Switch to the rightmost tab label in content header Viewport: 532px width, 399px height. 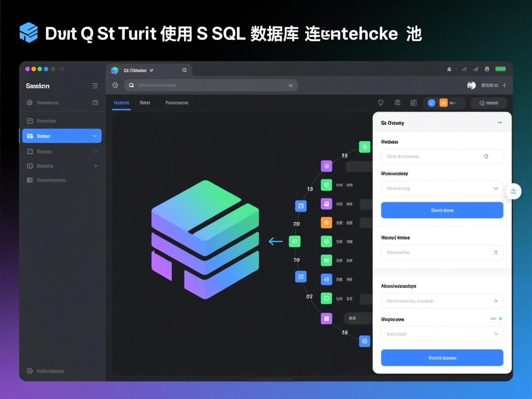pyautogui.click(x=176, y=103)
